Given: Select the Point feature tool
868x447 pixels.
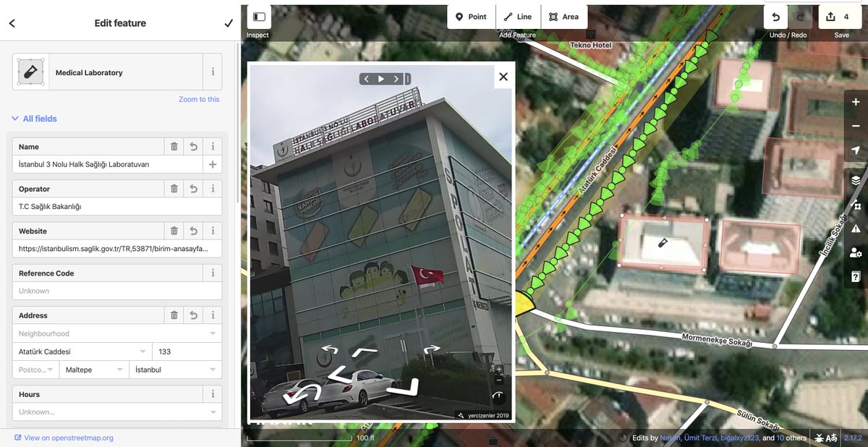Looking at the screenshot, I should (471, 16).
